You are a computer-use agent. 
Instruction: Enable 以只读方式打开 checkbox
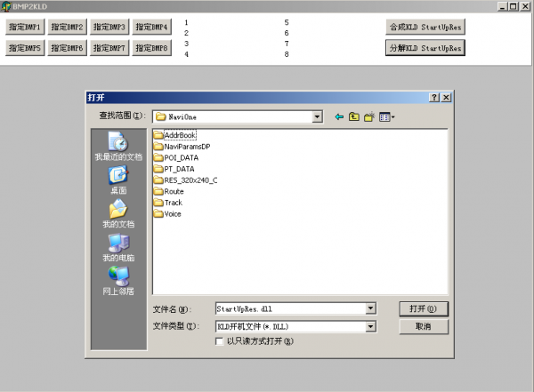[220, 341]
